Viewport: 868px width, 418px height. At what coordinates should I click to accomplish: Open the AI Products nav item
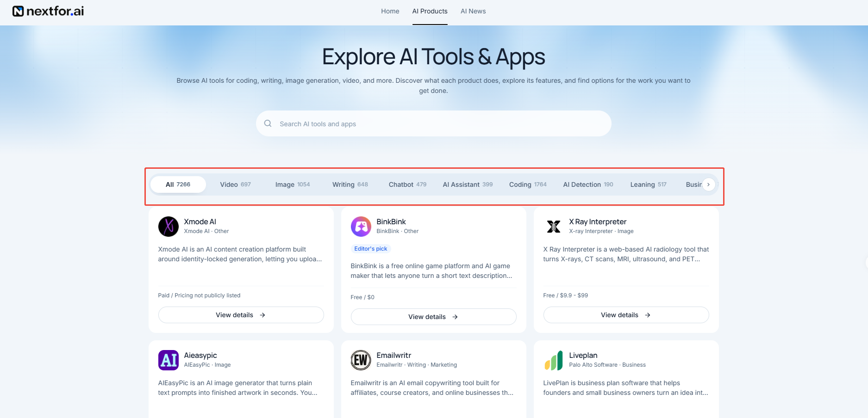(x=430, y=11)
